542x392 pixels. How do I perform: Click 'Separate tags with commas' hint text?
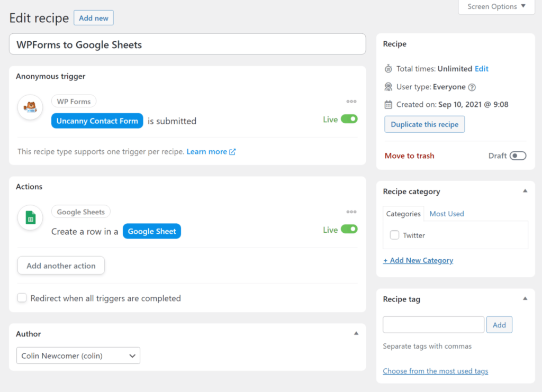point(427,347)
